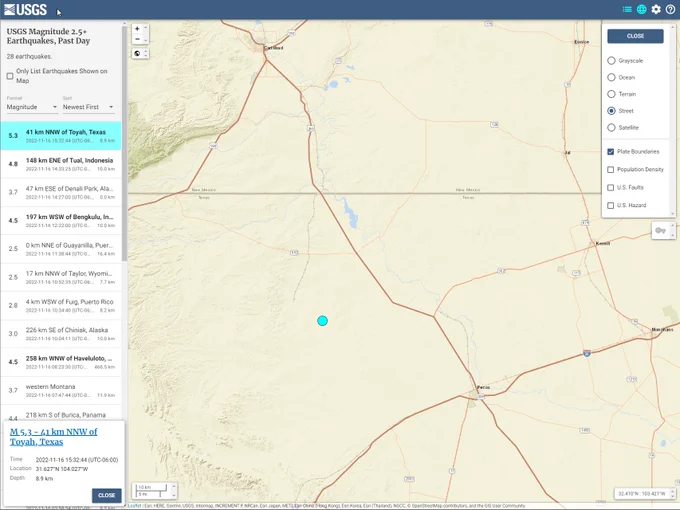This screenshot has width=680, height=510.
Task: Enable the Population Density overlay
Action: (611, 170)
